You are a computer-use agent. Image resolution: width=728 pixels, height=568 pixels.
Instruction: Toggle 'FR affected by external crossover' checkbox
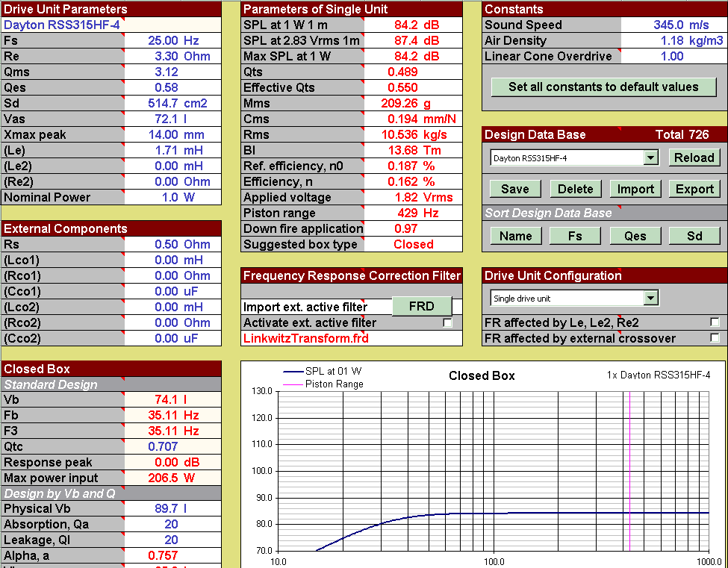(715, 338)
